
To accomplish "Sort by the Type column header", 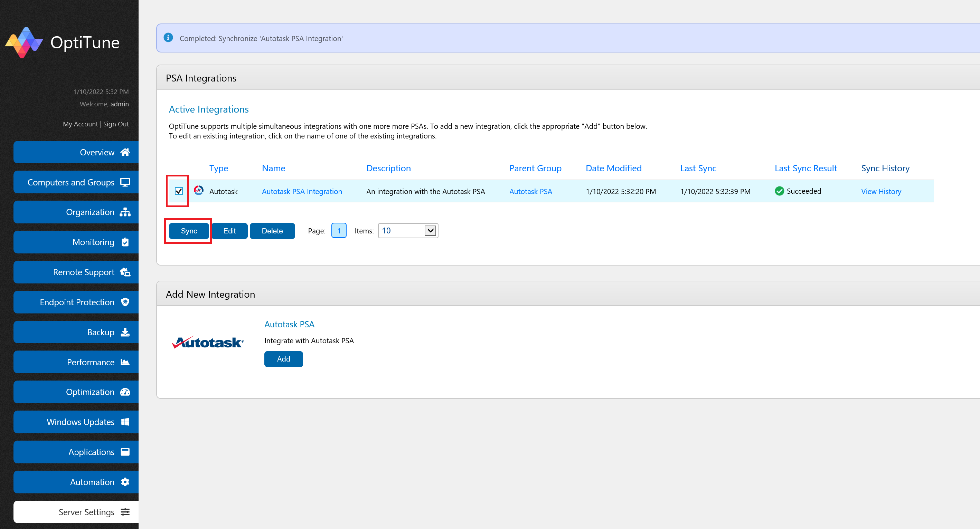I will [218, 169].
